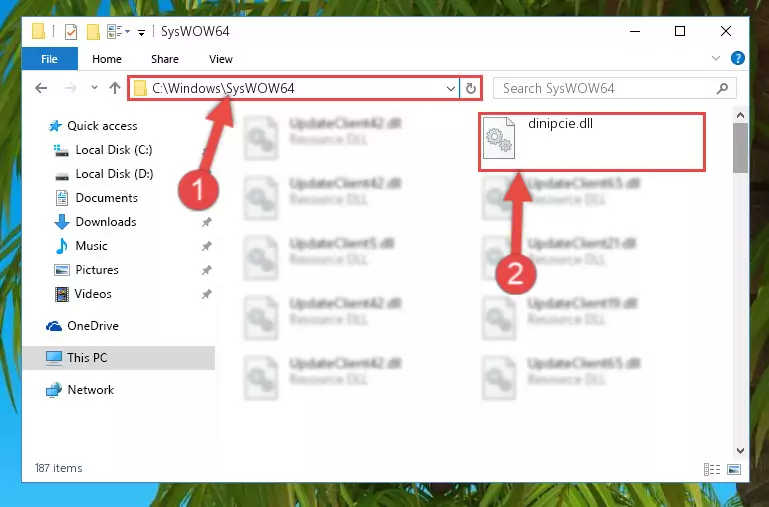Switch to the Home ribbon tab
Screen dimensions: 769x507
pos(107,59)
